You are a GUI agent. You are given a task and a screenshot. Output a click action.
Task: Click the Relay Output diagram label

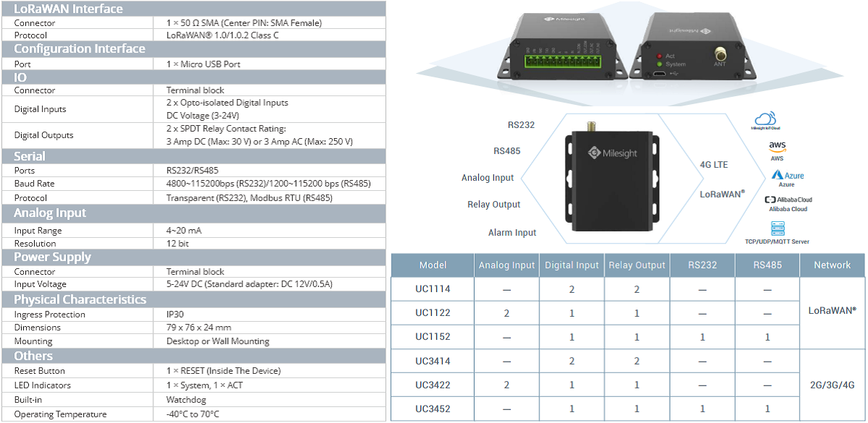click(494, 205)
